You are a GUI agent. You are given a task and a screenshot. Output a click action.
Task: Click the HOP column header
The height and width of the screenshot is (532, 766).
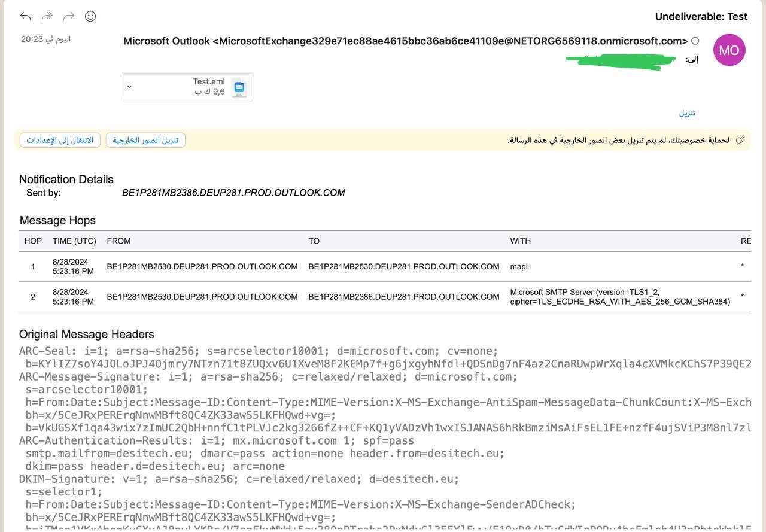(x=33, y=241)
